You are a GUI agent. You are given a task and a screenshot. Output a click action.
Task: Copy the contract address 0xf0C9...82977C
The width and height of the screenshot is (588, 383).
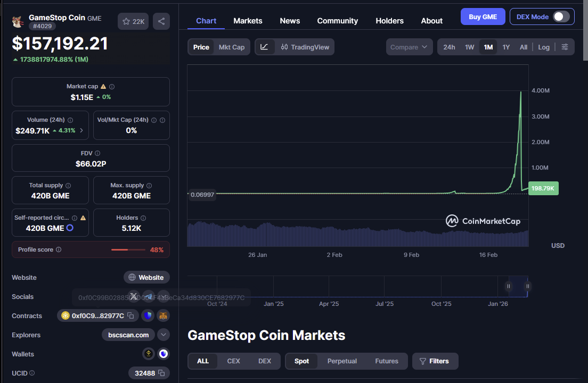[x=130, y=315]
